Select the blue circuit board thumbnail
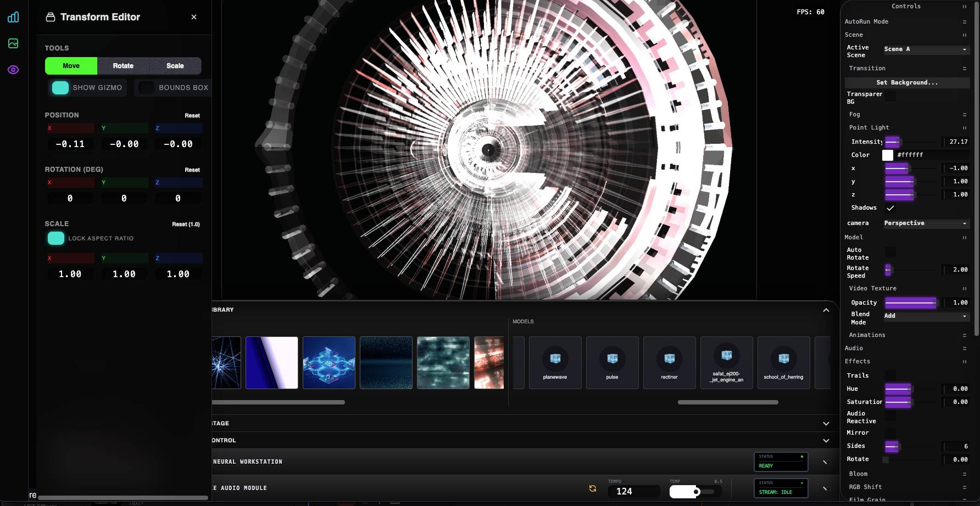Screen dimensions: 980x506 (328, 363)
